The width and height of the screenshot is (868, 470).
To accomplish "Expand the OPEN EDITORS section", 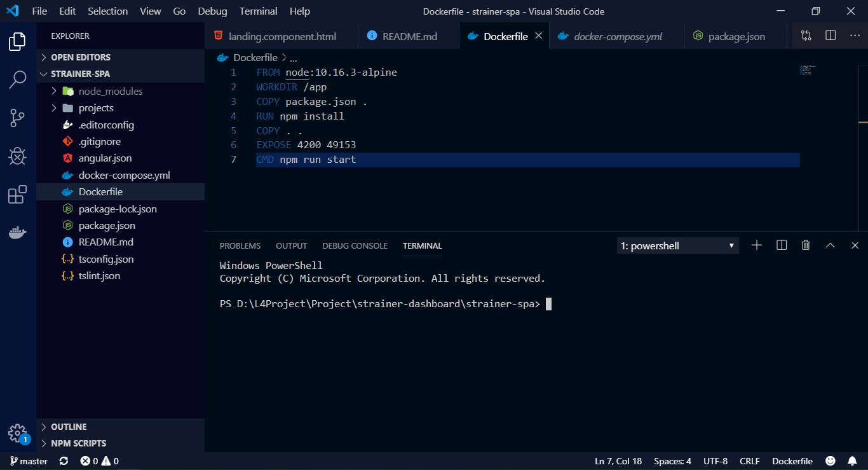I will pyautogui.click(x=120, y=57).
